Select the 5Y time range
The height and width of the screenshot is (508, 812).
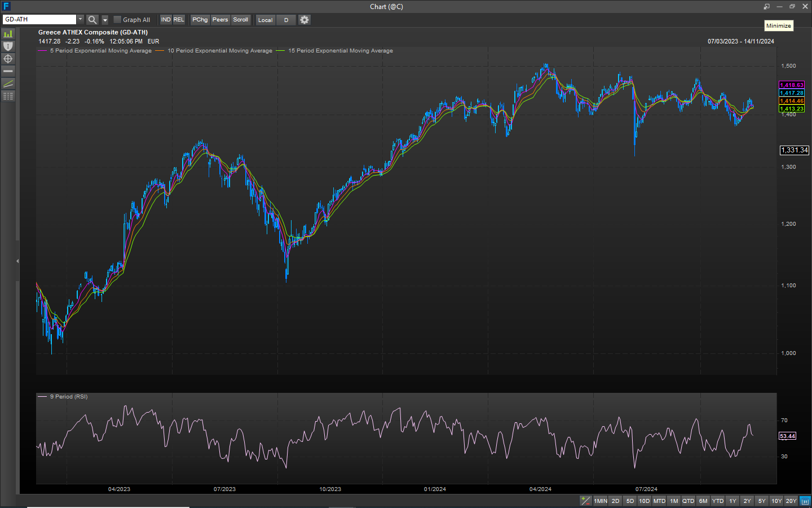(762, 501)
